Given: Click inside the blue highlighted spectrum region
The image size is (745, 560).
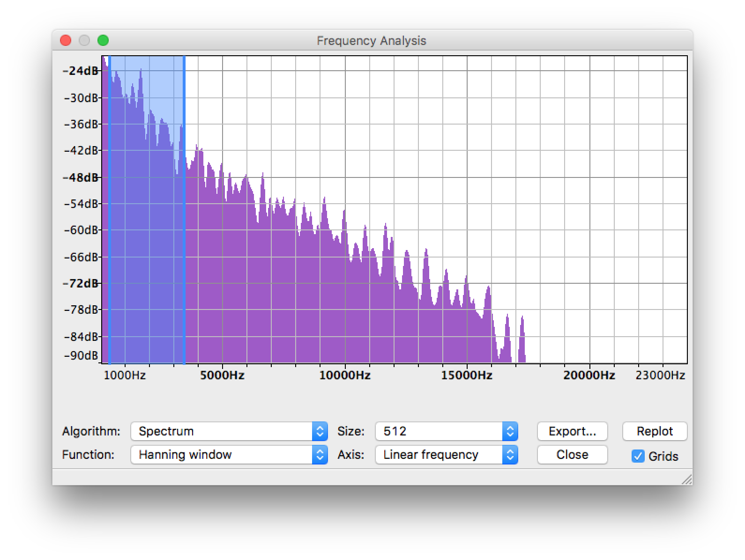Looking at the screenshot, I should coord(147,210).
